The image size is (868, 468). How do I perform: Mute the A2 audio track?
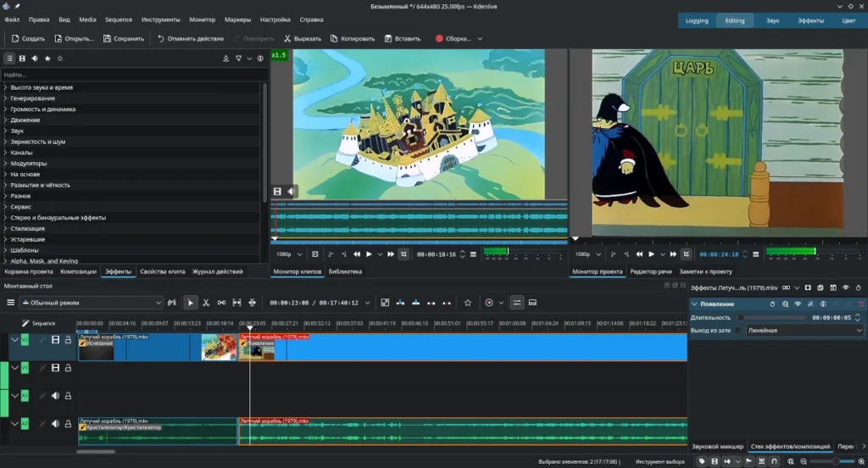[55, 424]
